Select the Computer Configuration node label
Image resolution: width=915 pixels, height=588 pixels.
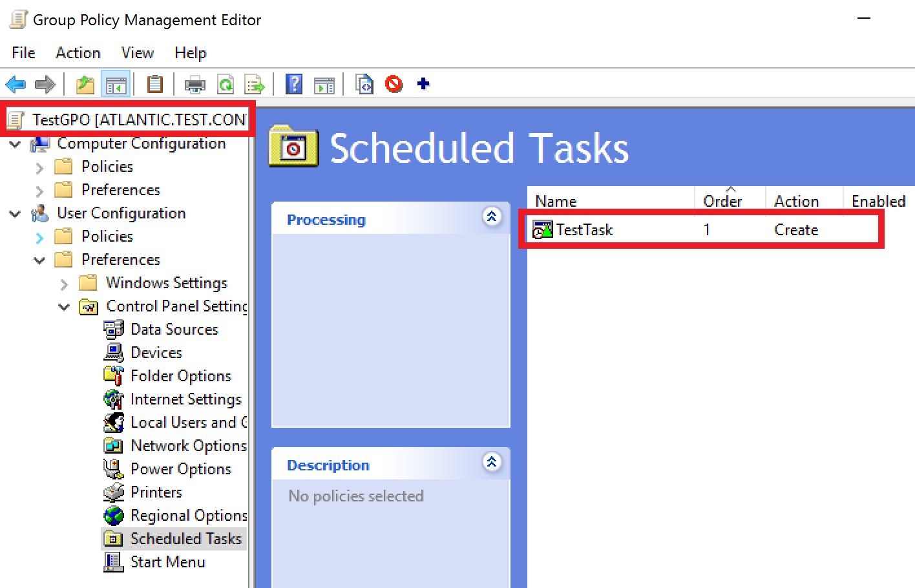142,143
